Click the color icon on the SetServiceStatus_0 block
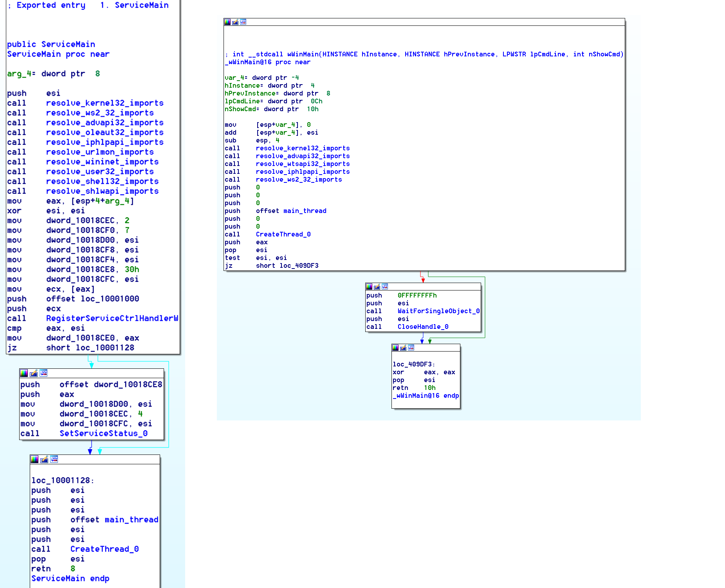The height and width of the screenshot is (588, 725). 24,373
